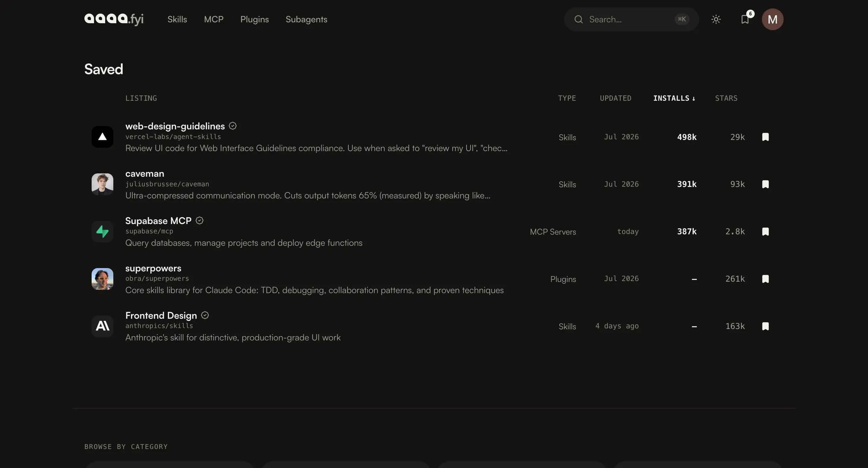Viewport: 868px width, 468px height.
Task: Click the 93k stars value
Action: click(737, 184)
